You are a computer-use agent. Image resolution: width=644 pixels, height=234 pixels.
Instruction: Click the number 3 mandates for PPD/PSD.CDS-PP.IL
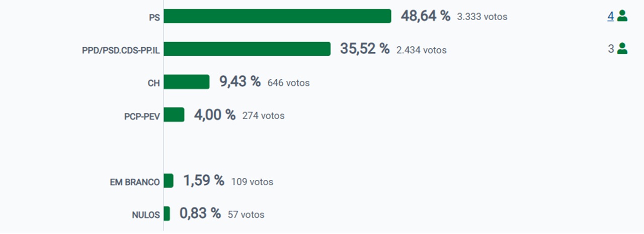[611, 49]
